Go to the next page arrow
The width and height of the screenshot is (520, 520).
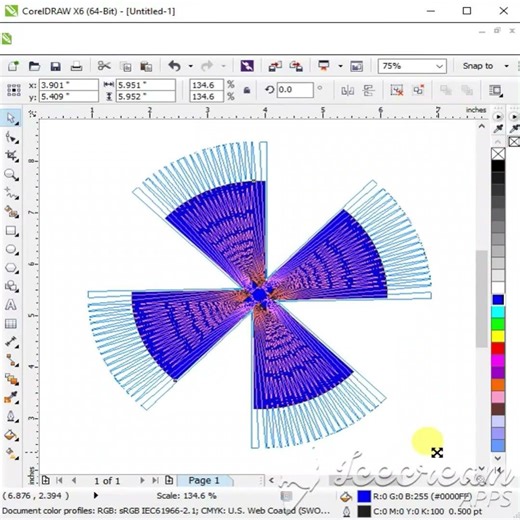[142, 480]
